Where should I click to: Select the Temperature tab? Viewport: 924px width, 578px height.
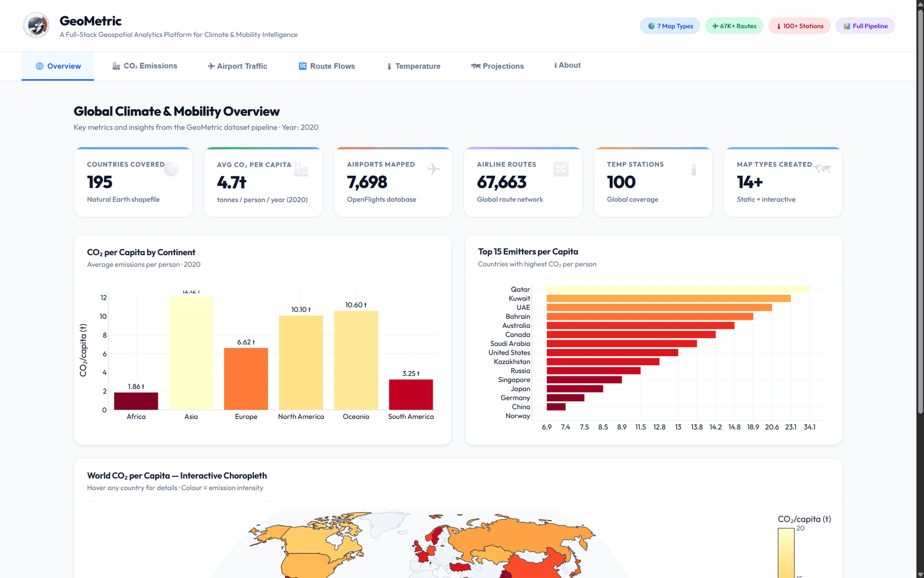click(x=414, y=66)
